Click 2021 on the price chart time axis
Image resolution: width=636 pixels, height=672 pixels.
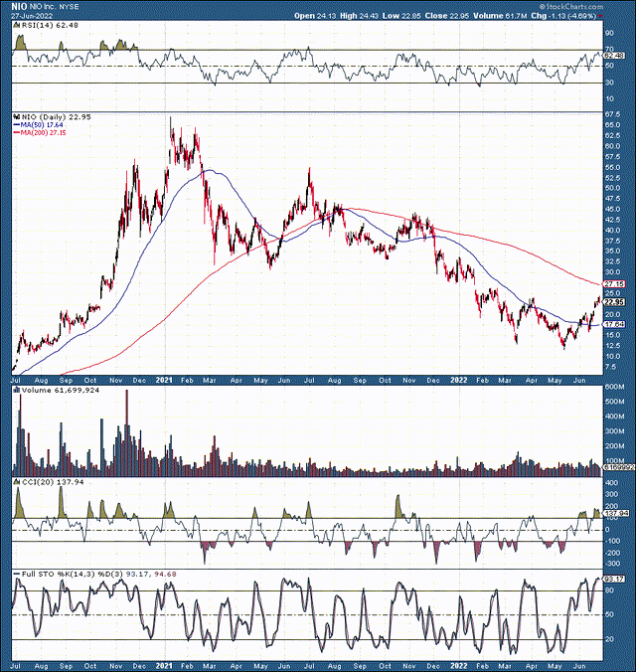pyautogui.click(x=164, y=381)
